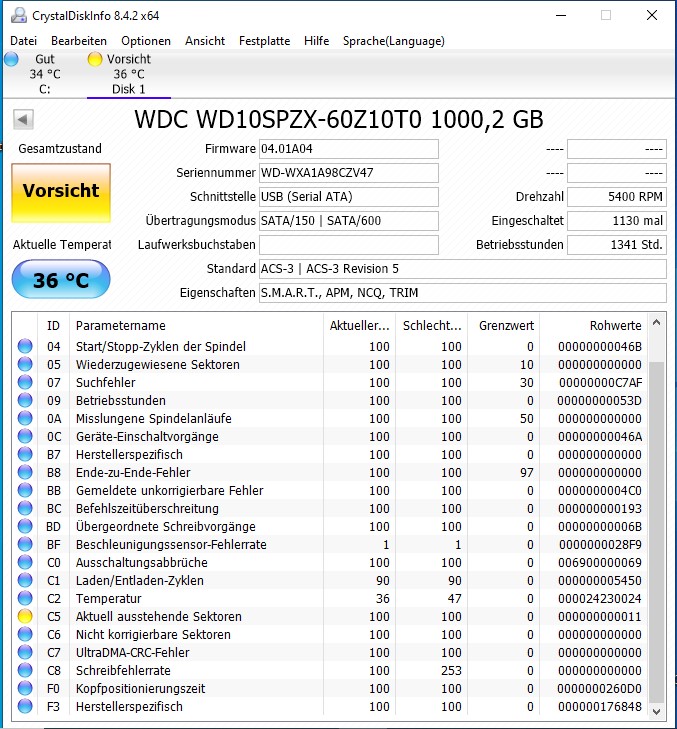Click the vertical scrollbar thumb in SMART list
Image resolution: width=677 pixels, height=729 pixels.
pos(657,532)
